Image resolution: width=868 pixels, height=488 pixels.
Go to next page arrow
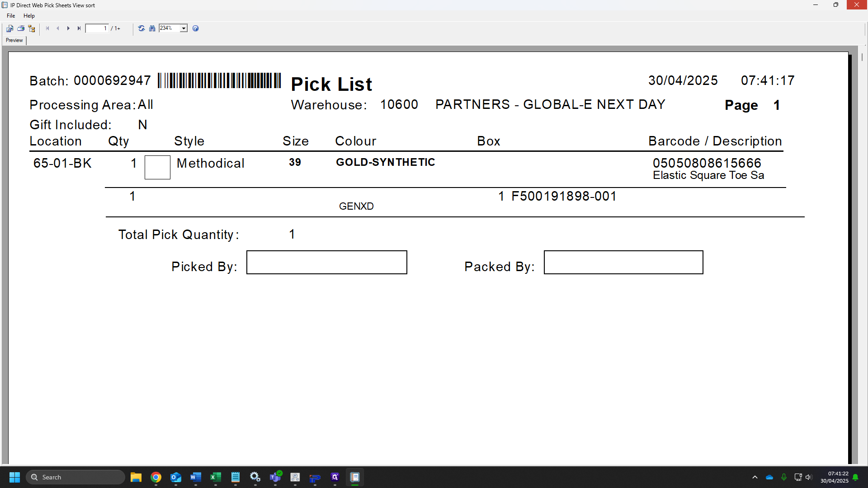point(68,28)
